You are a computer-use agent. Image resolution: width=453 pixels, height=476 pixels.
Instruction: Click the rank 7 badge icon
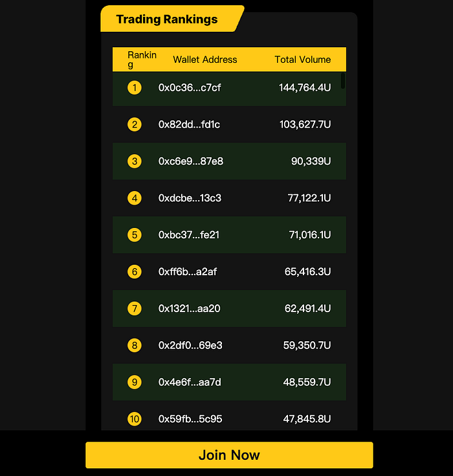[135, 308]
